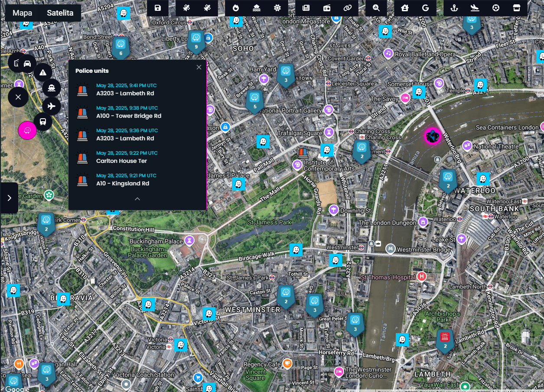Image resolution: width=544 pixels, height=392 pixels.
Task: Open the radio icon in toolbar
Action: [x=327, y=8]
